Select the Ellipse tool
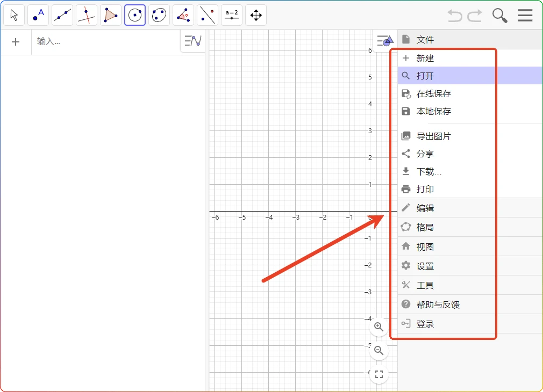Image resolution: width=543 pixels, height=392 pixels. (159, 15)
